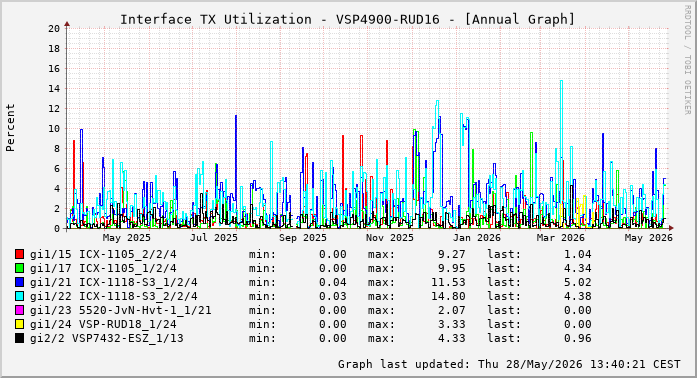This screenshot has height=378, width=697.
Task: Click the 'Percent' y-axis label
Action: coord(10,128)
